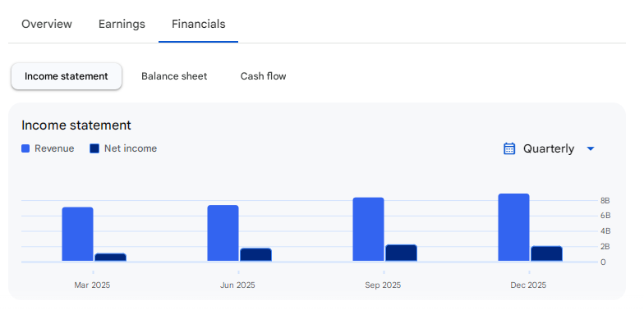Click the Revenue legend label

54,148
